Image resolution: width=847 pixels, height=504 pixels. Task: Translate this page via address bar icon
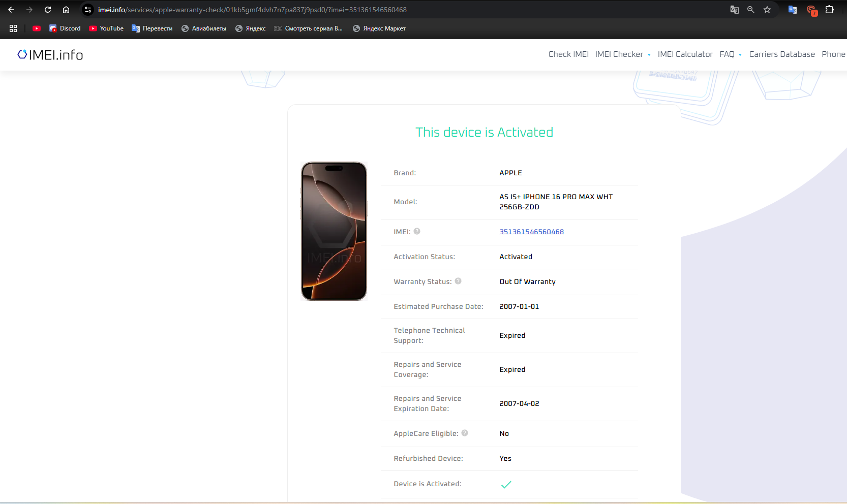[x=735, y=10]
